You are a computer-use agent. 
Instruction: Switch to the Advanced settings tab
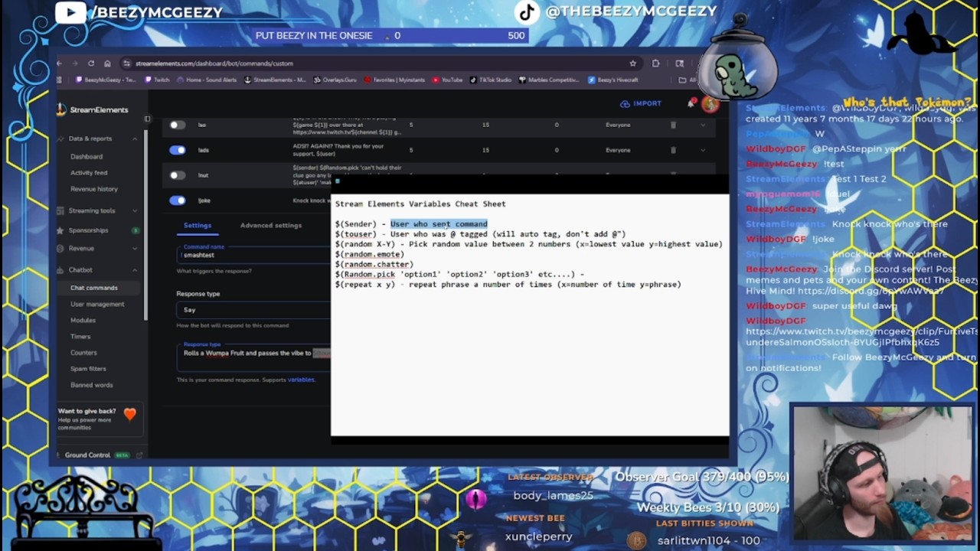point(271,225)
